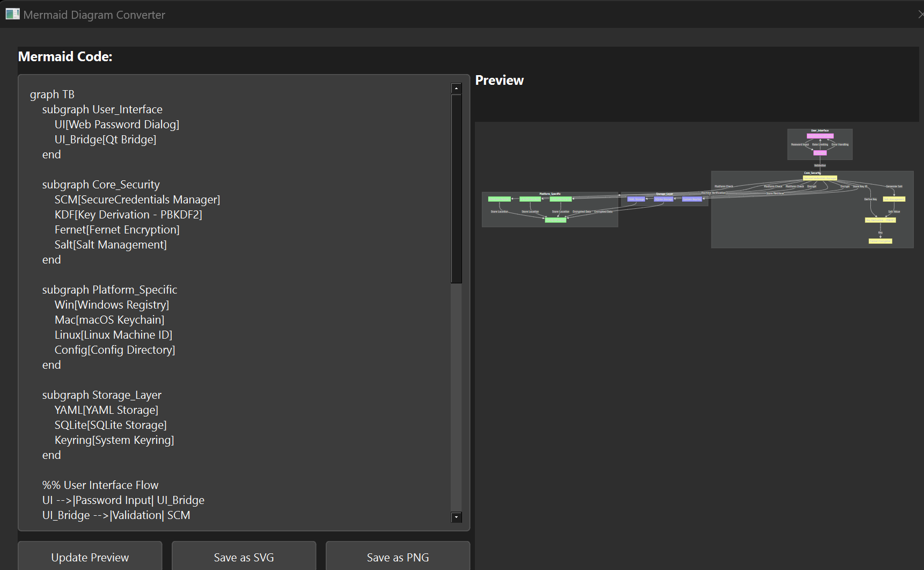Viewport: 924px width, 570px height.
Task: Click the 'Config[Config Directory]' line
Action: click(115, 350)
